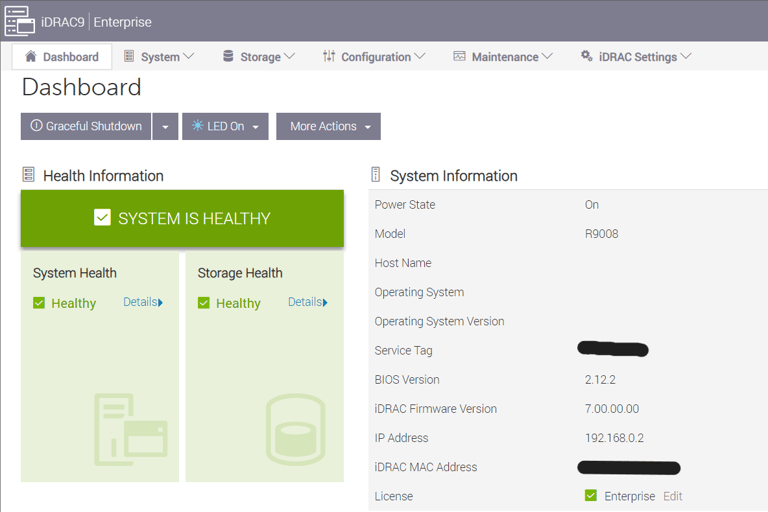Click the large server graphic in System Health
Viewport: 768px width, 512px height.
tap(131, 429)
